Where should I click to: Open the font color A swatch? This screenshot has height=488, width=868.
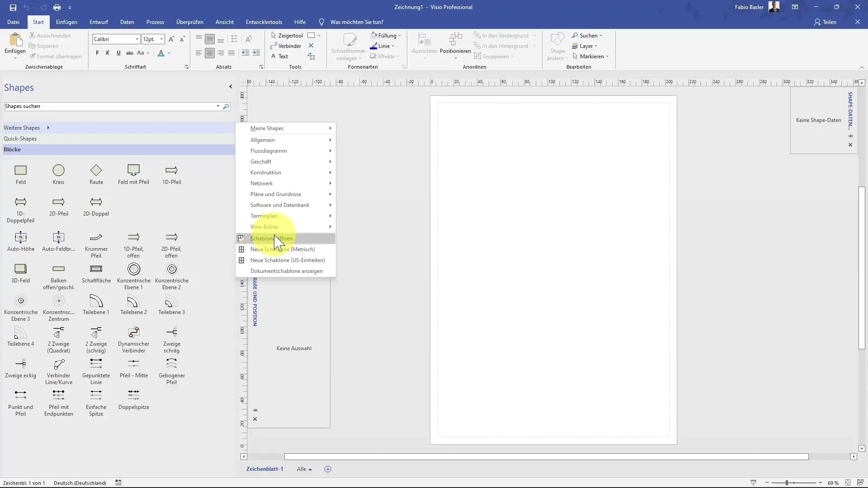tap(161, 53)
